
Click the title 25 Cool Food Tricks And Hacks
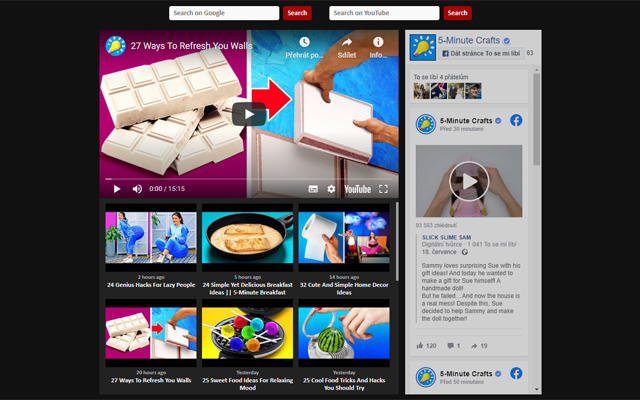(x=344, y=384)
